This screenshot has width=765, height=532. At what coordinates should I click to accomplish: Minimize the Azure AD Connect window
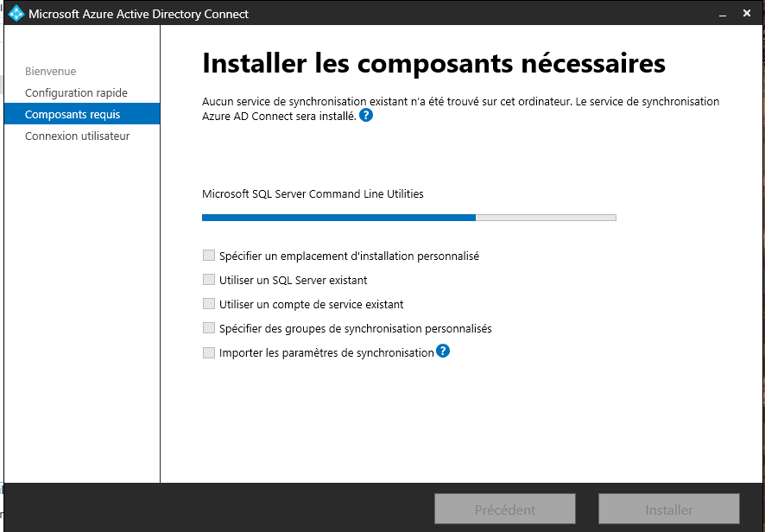click(x=721, y=14)
